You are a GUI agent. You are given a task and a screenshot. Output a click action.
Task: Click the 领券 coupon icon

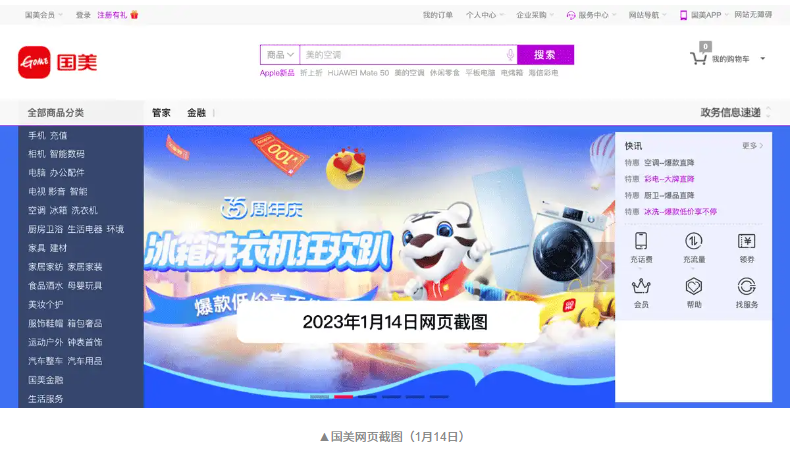(x=747, y=241)
